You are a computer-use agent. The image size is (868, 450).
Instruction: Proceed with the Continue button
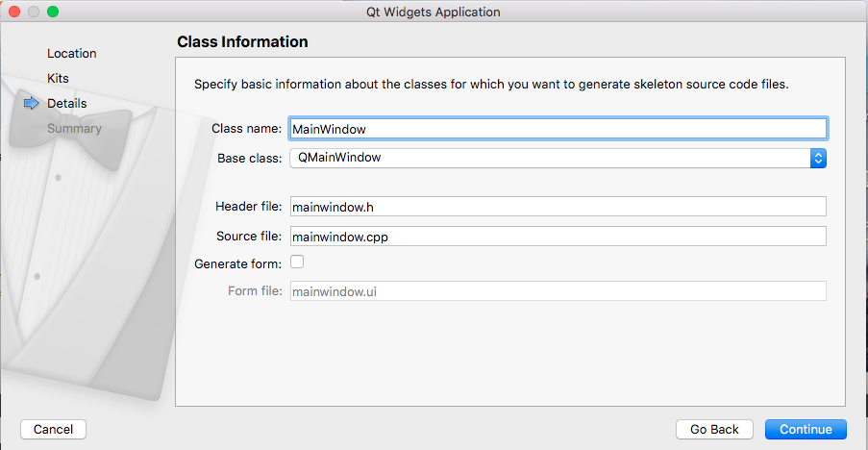coord(806,430)
